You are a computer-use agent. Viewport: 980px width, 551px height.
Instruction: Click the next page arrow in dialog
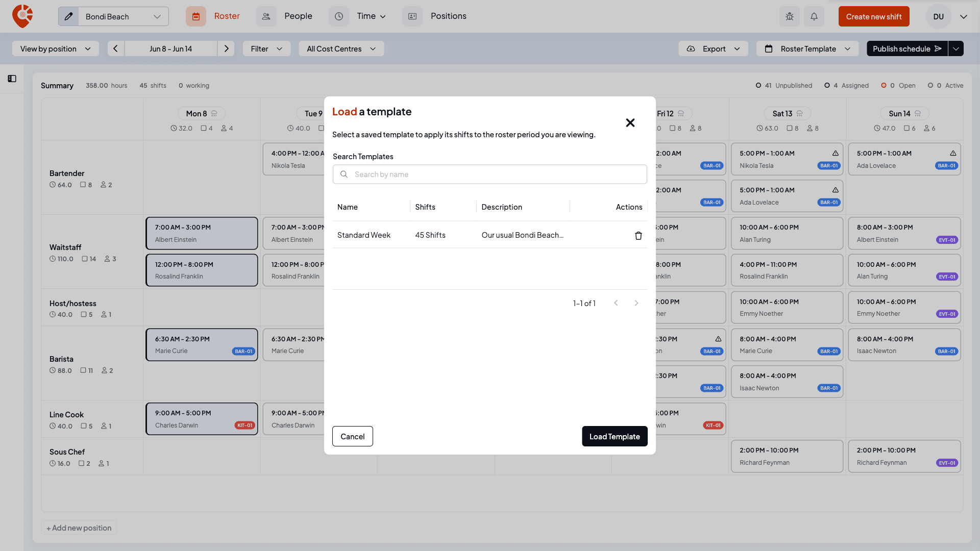point(636,303)
